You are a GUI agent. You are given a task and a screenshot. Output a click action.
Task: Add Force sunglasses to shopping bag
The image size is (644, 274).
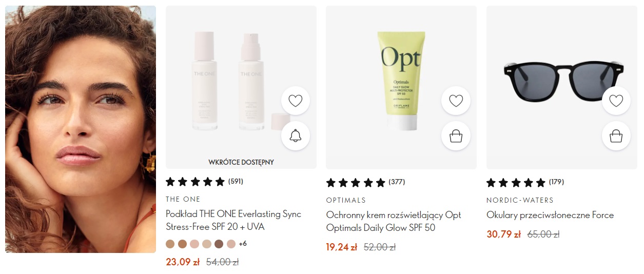coord(616,136)
